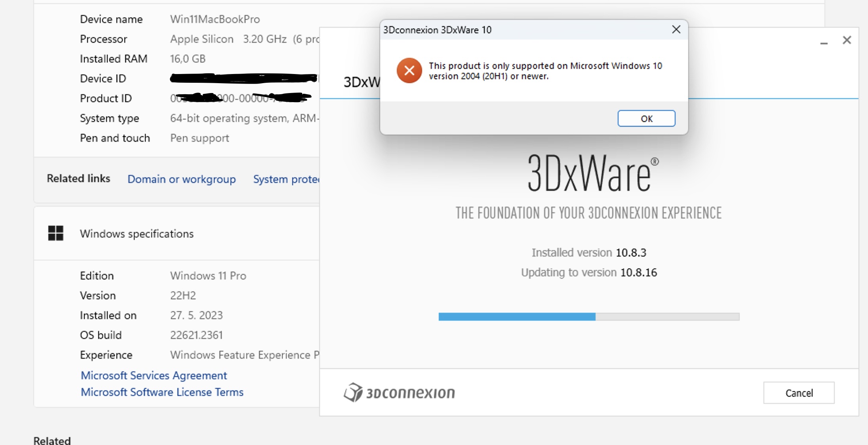Click the blue update progress bar
The height and width of the screenshot is (445, 868).
(x=588, y=317)
